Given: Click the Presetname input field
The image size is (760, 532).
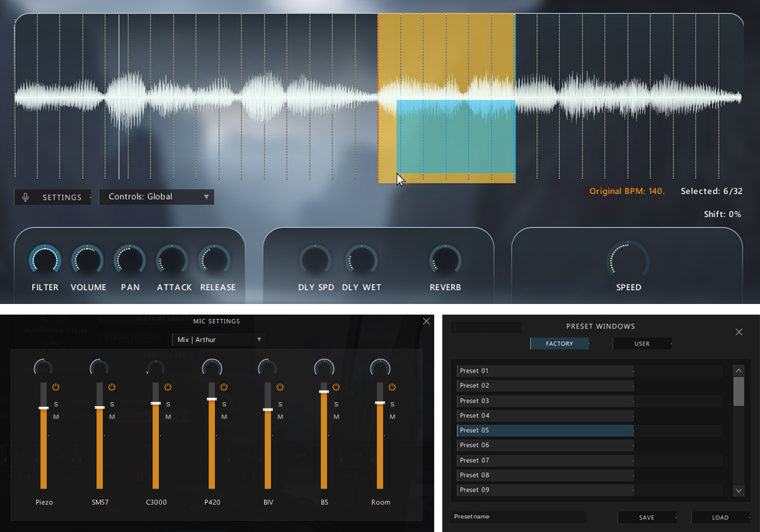Looking at the screenshot, I should click(x=519, y=517).
